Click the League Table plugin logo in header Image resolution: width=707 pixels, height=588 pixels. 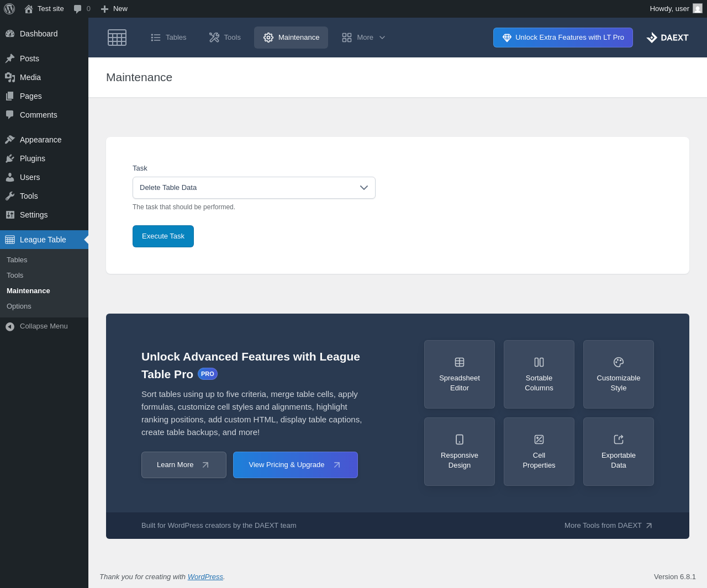pos(117,38)
